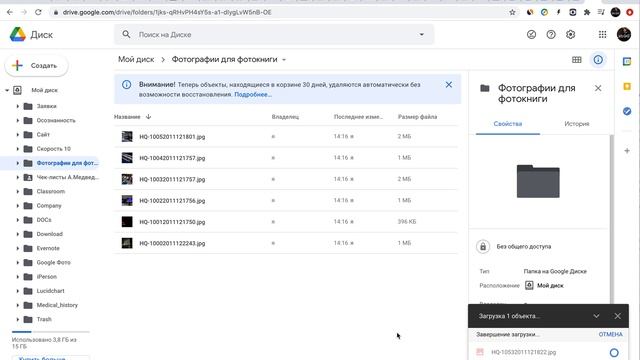Collapse the upload progress popup

point(596,316)
